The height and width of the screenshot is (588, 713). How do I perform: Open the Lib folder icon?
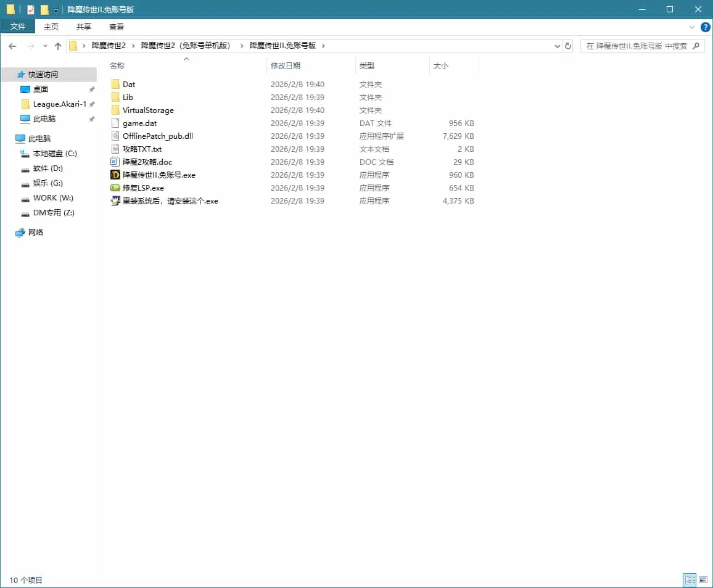point(115,97)
